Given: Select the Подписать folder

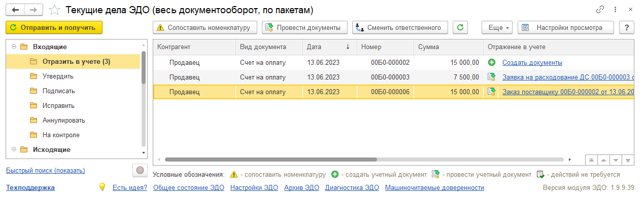Looking at the screenshot, I should tap(59, 91).
